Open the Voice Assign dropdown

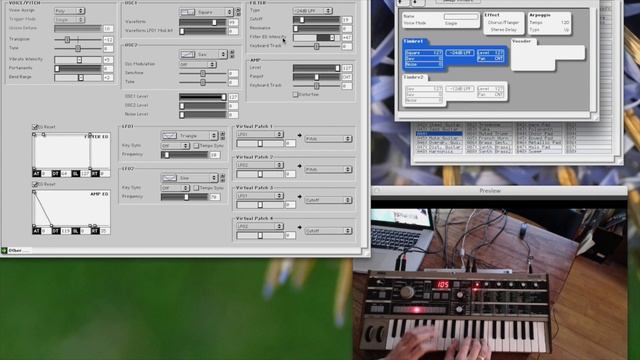point(69,11)
